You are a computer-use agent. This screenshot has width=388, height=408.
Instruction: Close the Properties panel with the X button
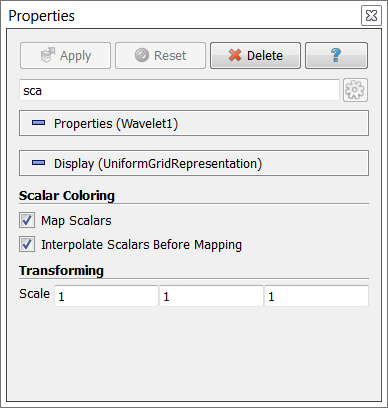(x=371, y=16)
